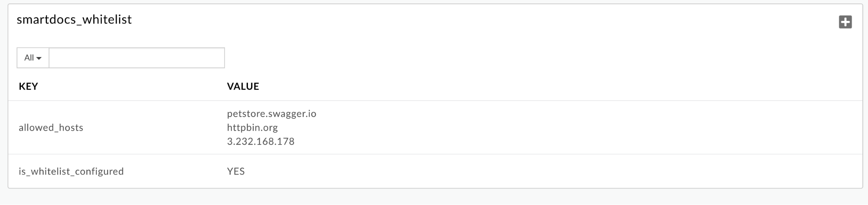Add a new smartdocs_whitelist entry
The image size is (868, 205).
845,22
